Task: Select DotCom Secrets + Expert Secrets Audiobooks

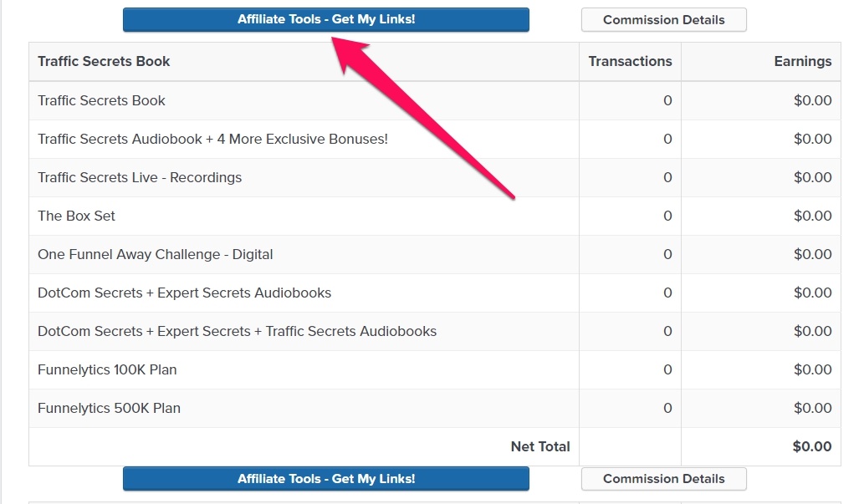Action: [x=184, y=293]
